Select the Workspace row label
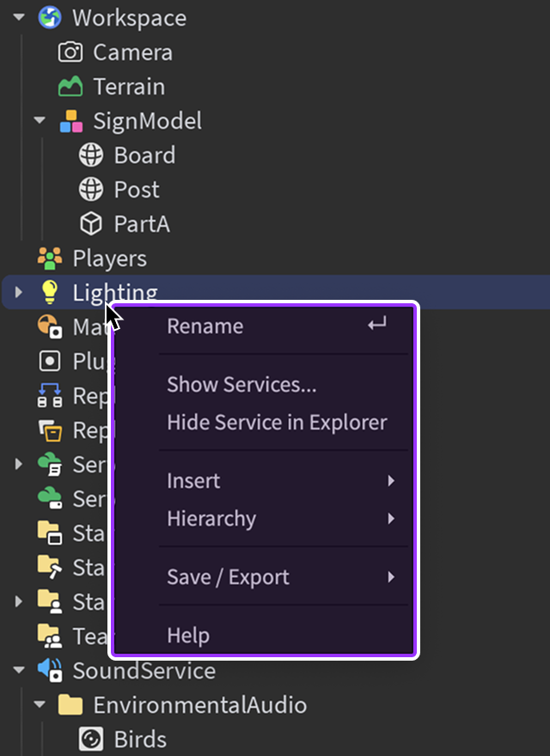This screenshot has height=756, width=550. (129, 18)
